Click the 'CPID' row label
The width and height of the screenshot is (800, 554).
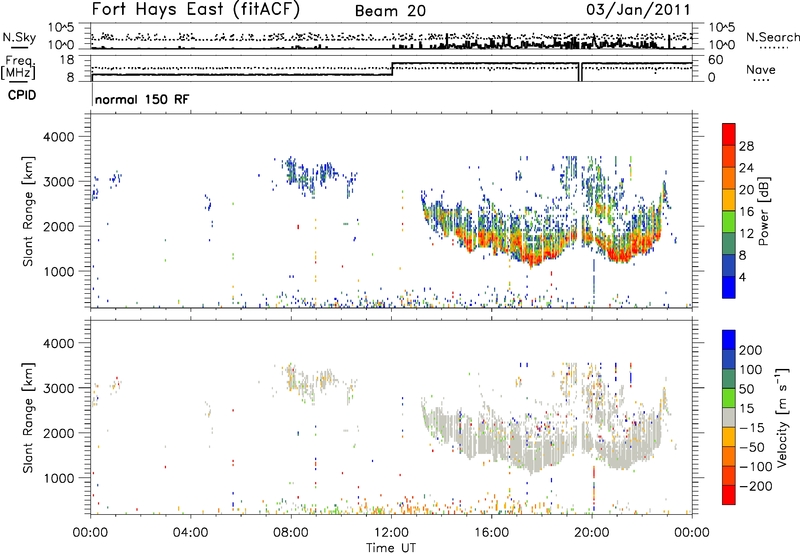tap(22, 95)
